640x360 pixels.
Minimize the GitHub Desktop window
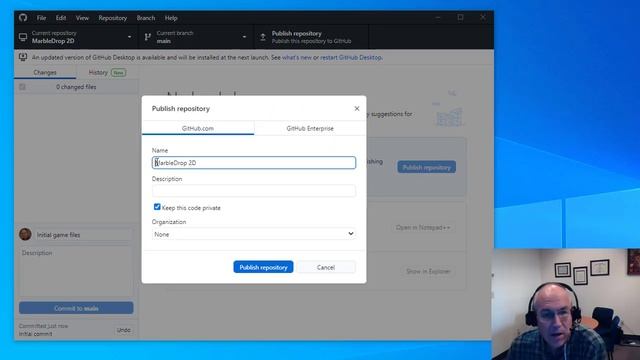coord(438,18)
